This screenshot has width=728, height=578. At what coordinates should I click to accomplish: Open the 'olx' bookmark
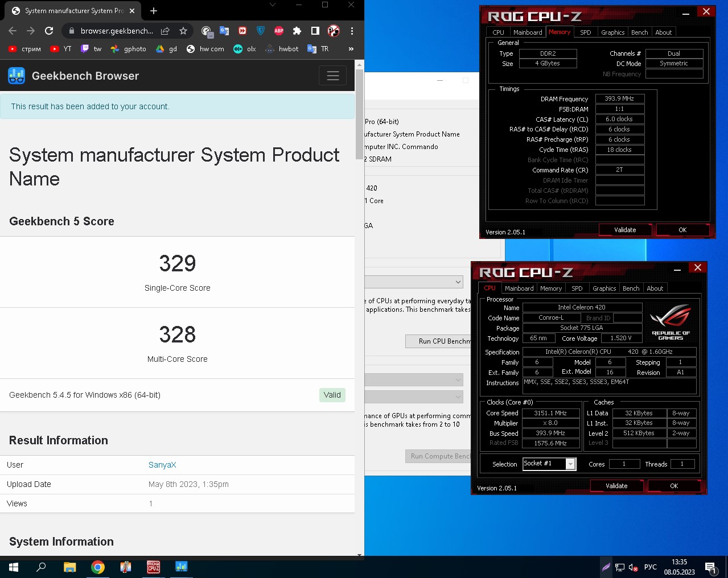(x=245, y=49)
